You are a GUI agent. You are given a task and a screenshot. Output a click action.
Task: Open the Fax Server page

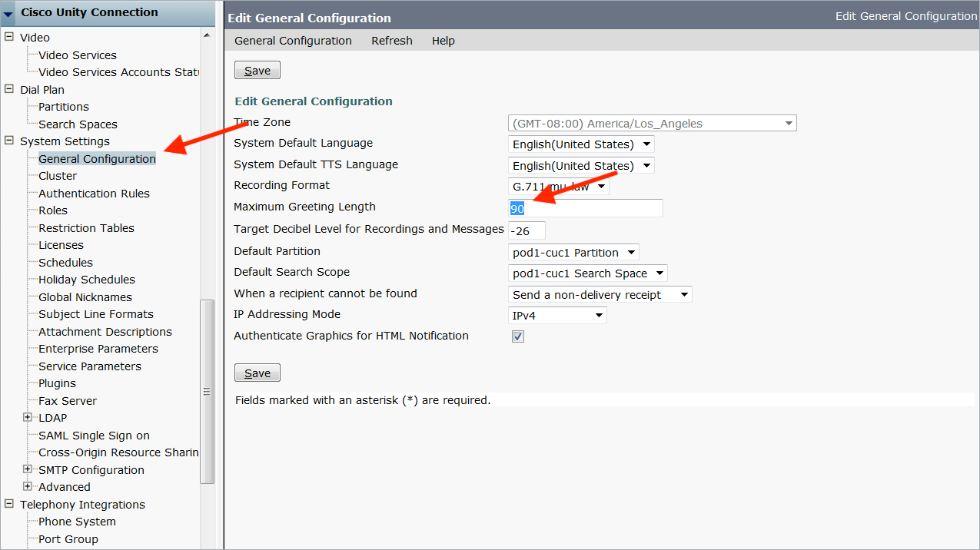click(68, 401)
